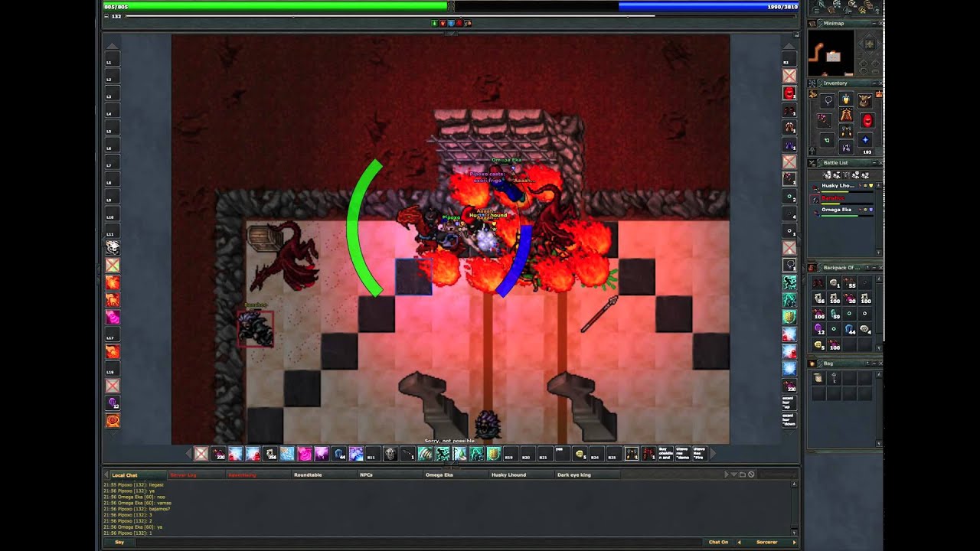
Task: Click the helmet slot in Inventory
Action: 846,98
